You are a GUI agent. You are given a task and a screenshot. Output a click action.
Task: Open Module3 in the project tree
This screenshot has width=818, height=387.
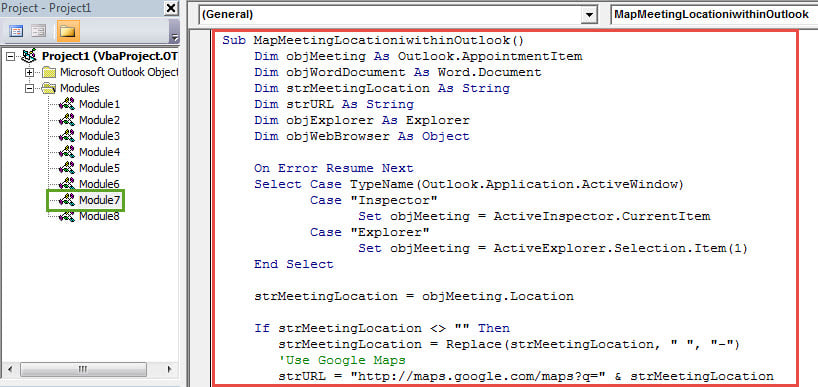click(99, 136)
